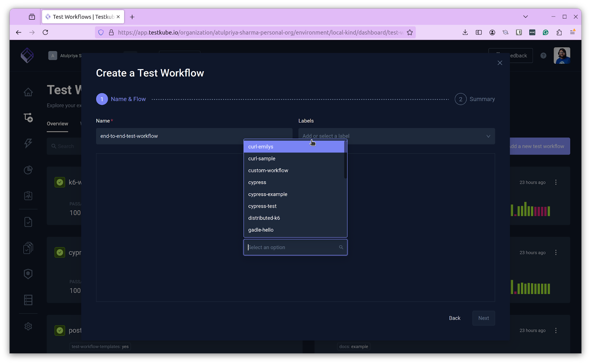Click the cypress workflow execution bar chart
Screen dimensions: 591x364
click(x=530, y=287)
